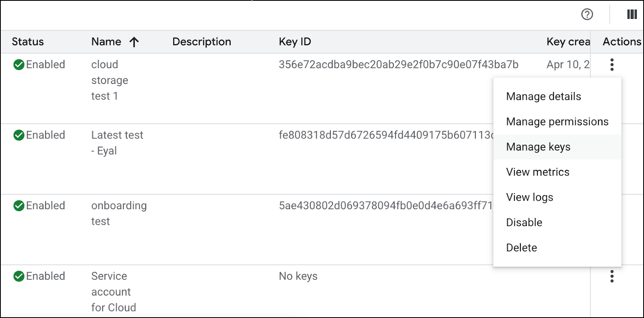The width and height of the screenshot is (644, 318).
Task: Open actions menu for cloud storage test 1
Action: (x=612, y=65)
